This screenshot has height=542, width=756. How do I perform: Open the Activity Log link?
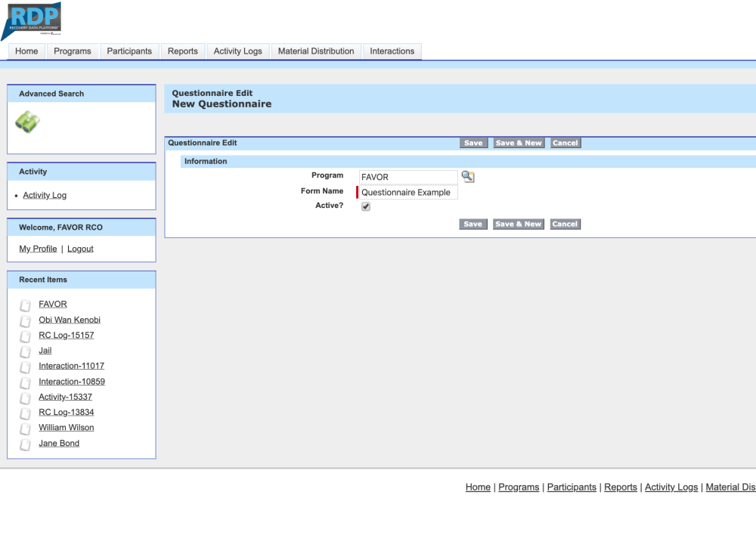tap(45, 195)
